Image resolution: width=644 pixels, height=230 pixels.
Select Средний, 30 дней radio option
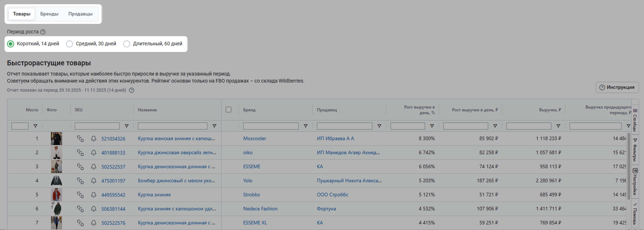[69, 44]
